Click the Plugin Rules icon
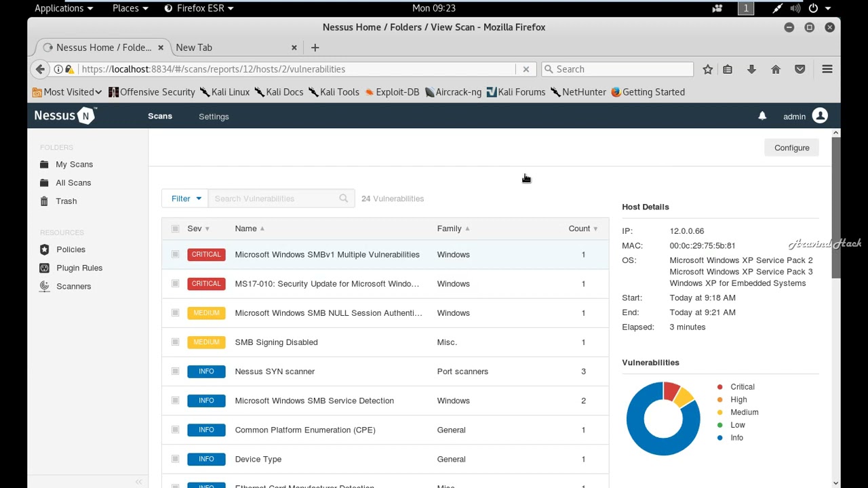This screenshot has height=488, width=868. pos(44,268)
